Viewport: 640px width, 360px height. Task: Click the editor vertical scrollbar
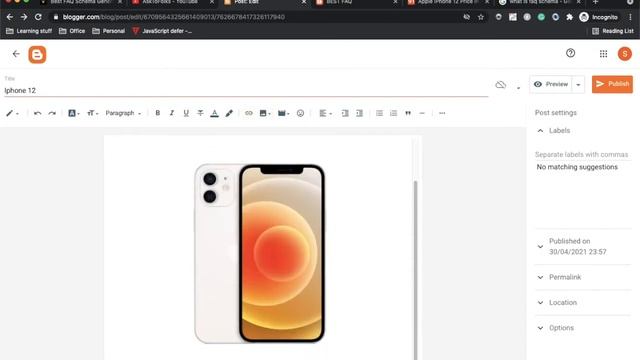[x=416, y=269]
